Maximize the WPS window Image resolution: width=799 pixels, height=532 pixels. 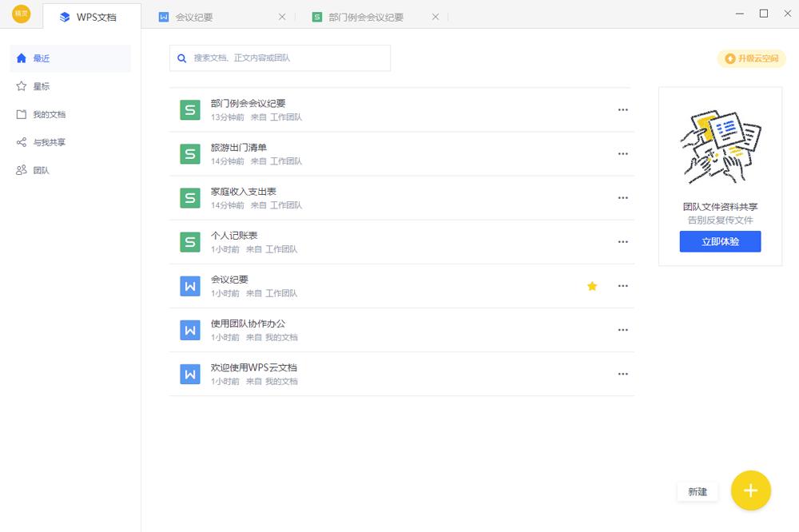tap(764, 14)
